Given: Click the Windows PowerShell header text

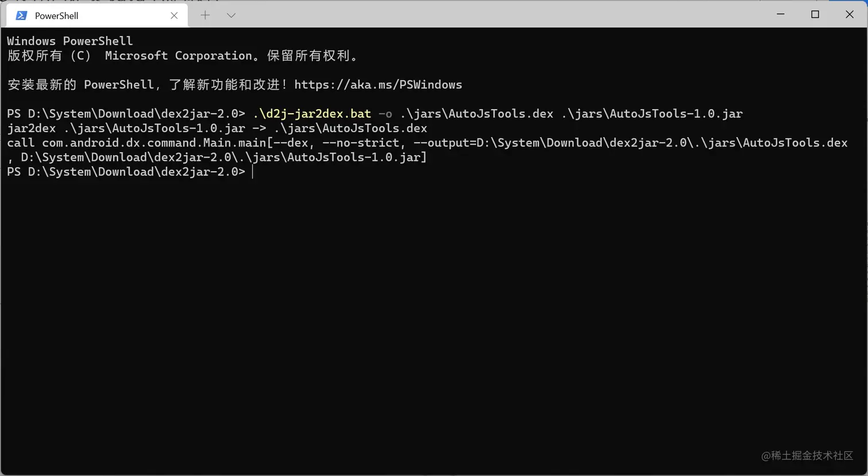Looking at the screenshot, I should (69, 41).
